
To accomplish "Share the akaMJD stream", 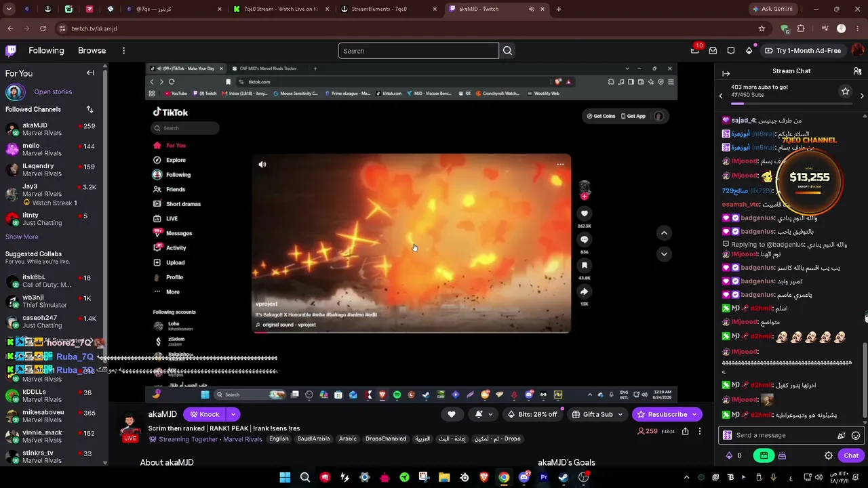I will point(686,431).
